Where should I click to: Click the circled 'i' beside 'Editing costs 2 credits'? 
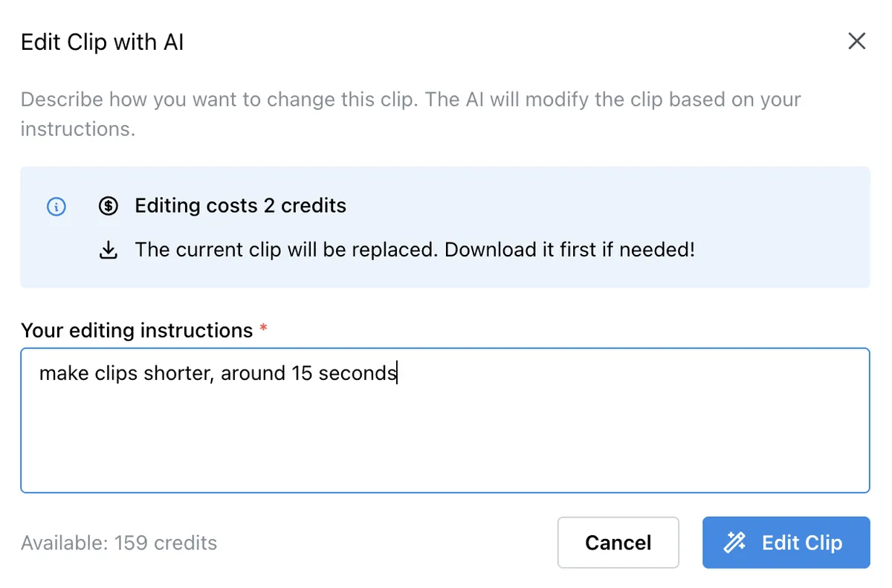[56, 207]
